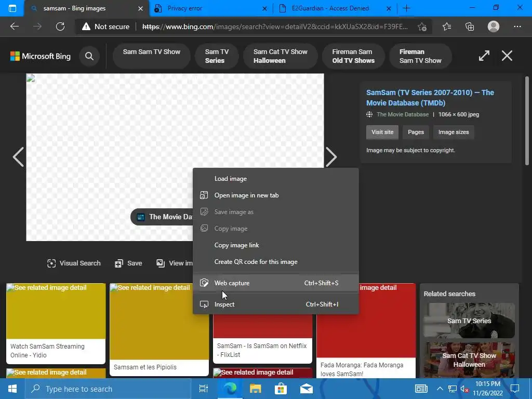
Task: Click the Bing search magnifier icon
Action: coord(89,56)
